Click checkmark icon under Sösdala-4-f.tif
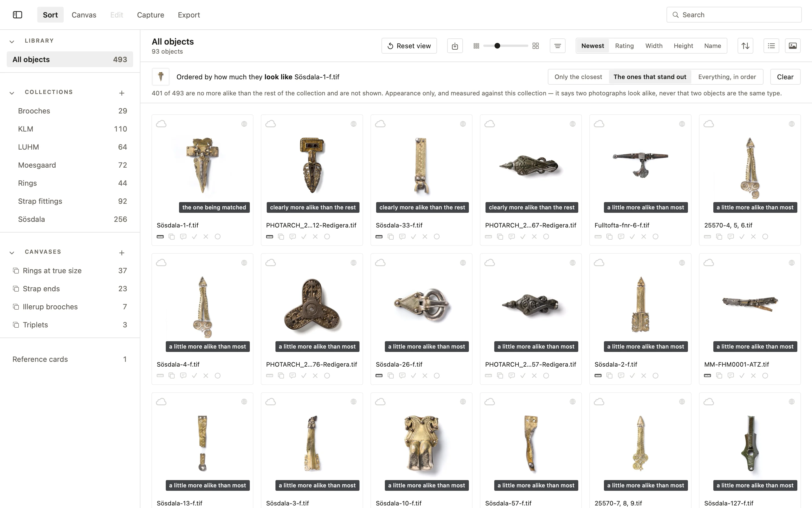Image resolution: width=812 pixels, height=508 pixels. [x=194, y=376]
